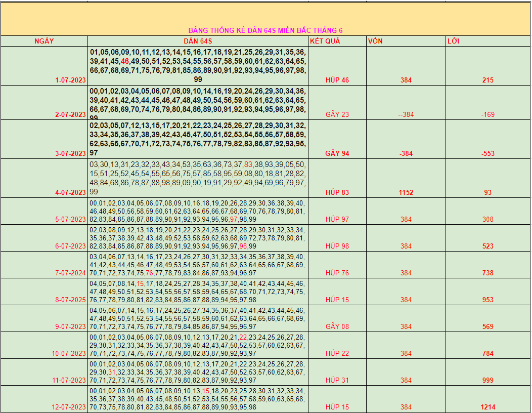
Task: Click the number list cell for 9-07-2023
Action: coord(198,318)
